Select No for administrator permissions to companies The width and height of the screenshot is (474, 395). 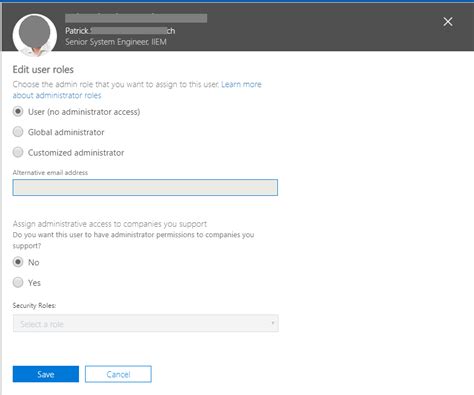(x=18, y=262)
